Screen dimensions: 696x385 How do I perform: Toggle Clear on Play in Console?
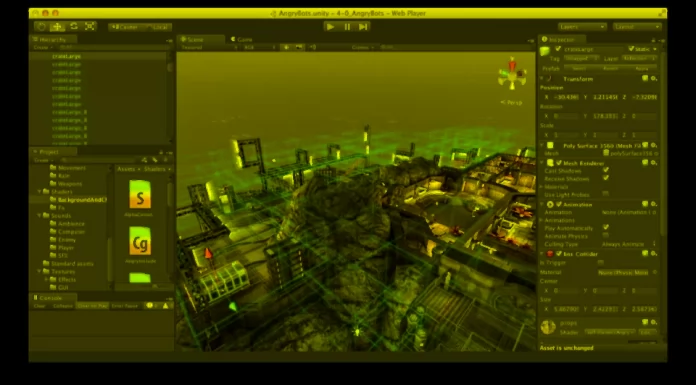pyautogui.click(x=92, y=306)
